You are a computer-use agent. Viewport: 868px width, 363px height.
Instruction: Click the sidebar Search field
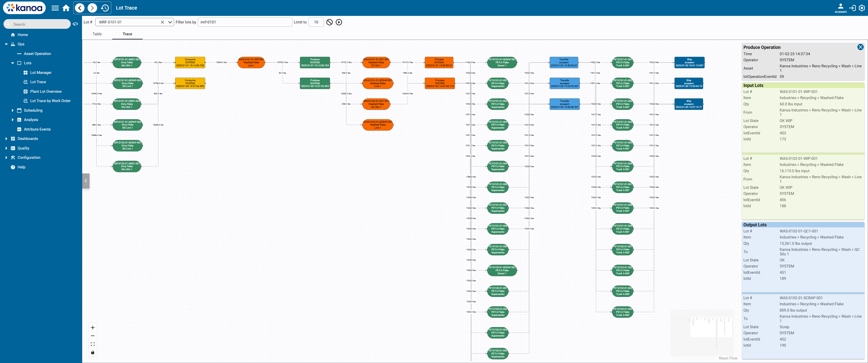tap(37, 24)
